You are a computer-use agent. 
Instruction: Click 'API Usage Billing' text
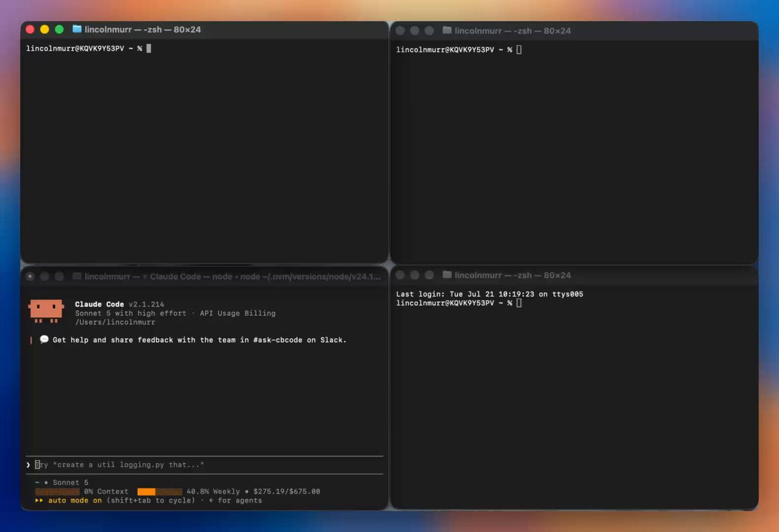click(x=238, y=313)
